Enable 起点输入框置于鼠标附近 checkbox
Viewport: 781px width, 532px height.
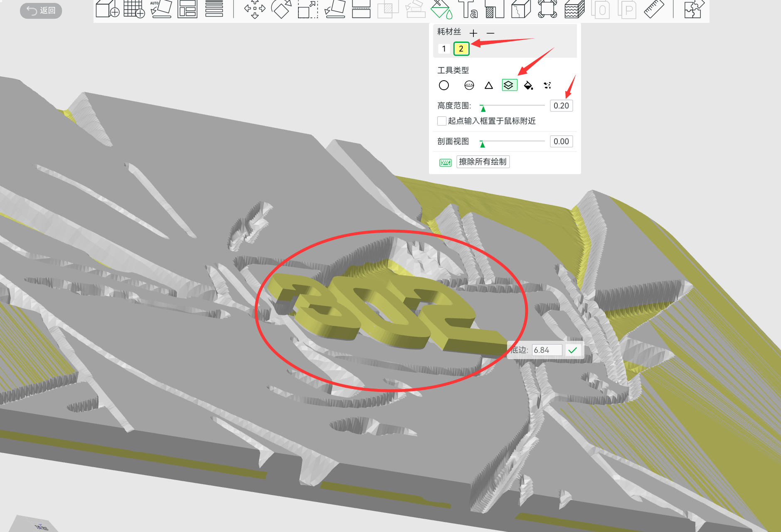pos(442,121)
